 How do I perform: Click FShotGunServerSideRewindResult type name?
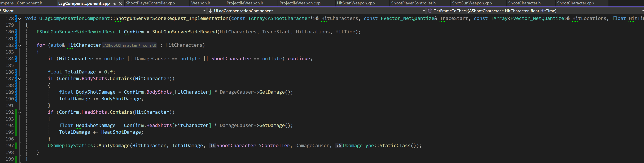pos(79,32)
